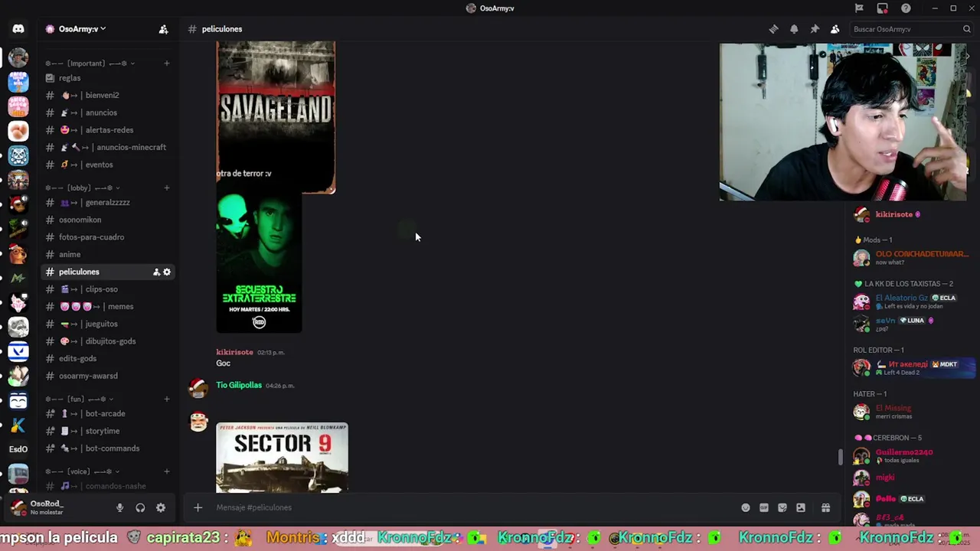Open the fotos-para-cuadro channel
980x551 pixels.
click(x=107, y=237)
